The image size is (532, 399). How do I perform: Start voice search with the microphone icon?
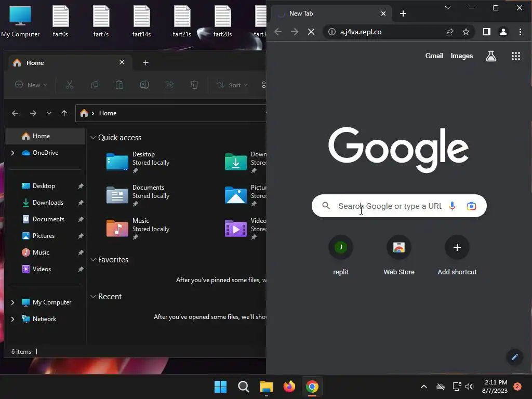point(452,206)
